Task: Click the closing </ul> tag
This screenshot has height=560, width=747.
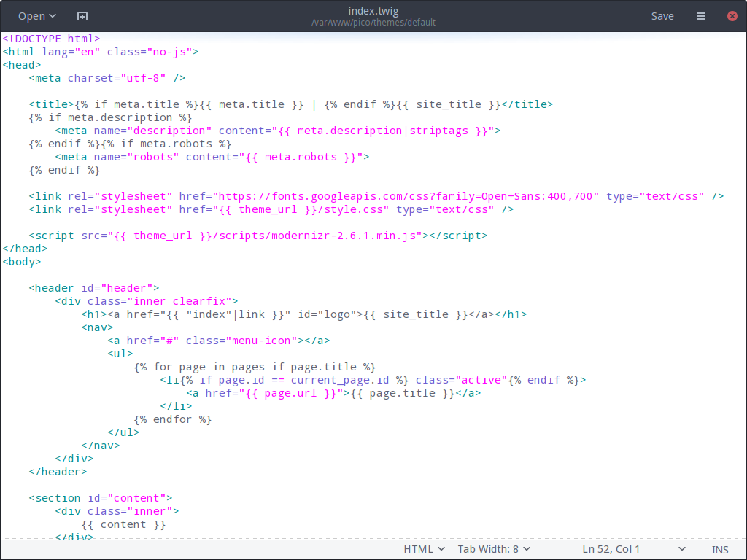Action: click(123, 432)
